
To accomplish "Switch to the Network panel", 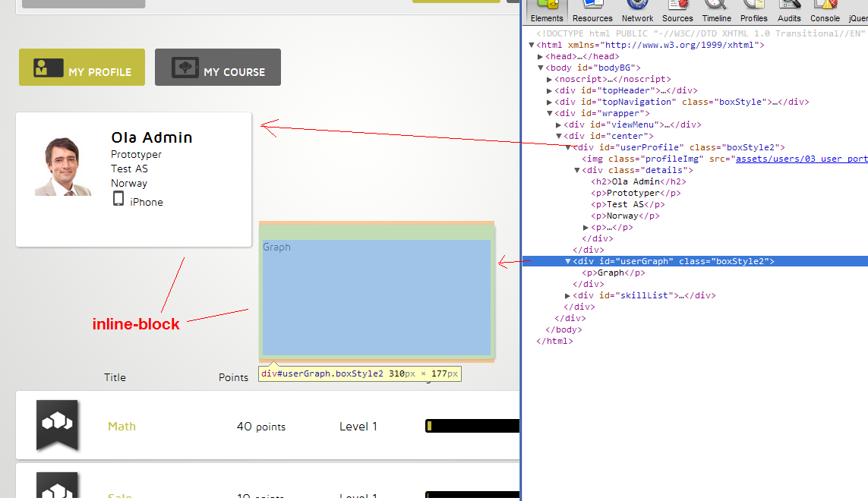I will [637, 12].
